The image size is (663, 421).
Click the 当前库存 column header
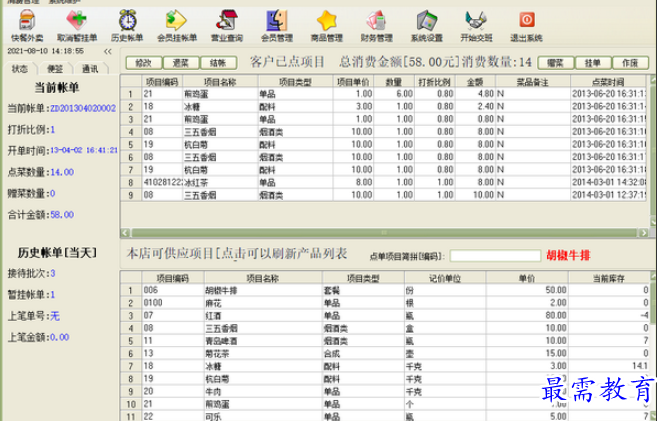click(609, 278)
